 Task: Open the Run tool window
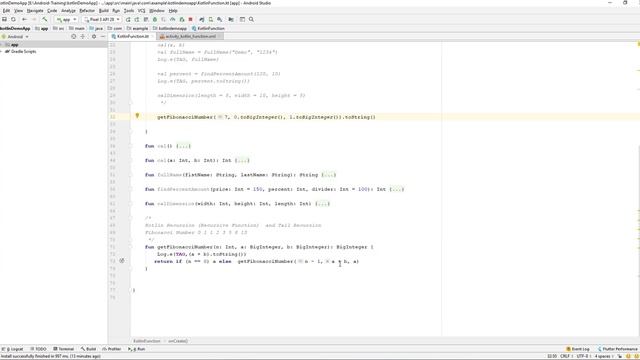(137, 349)
